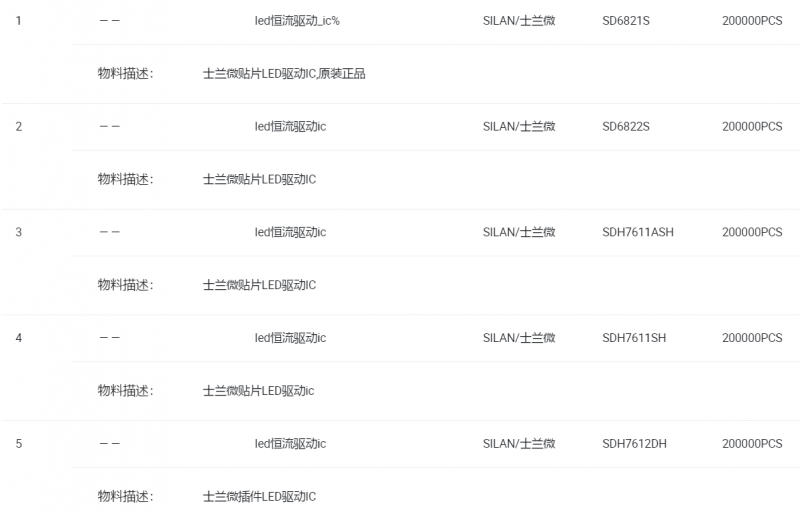
Task: Click part number SDH7611SH
Action: [634, 338]
